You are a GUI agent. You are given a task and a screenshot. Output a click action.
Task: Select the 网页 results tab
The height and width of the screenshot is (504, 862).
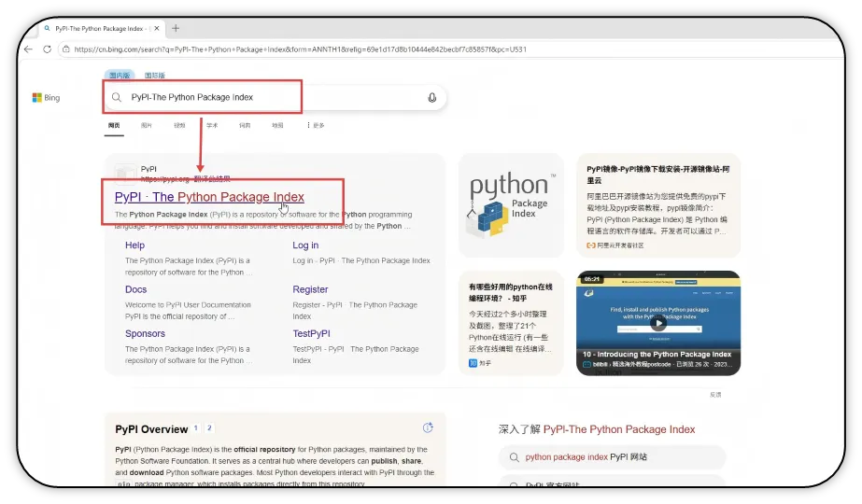[x=114, y=126]
